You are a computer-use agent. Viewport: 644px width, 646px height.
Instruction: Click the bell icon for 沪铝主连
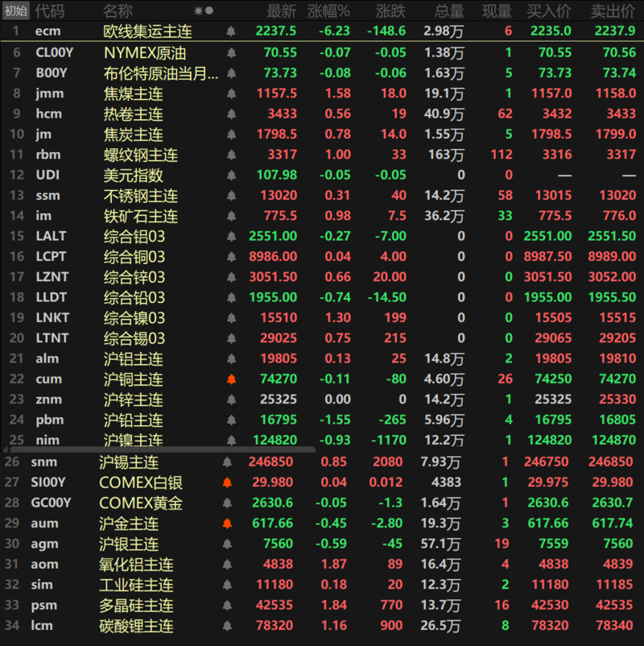231,358
